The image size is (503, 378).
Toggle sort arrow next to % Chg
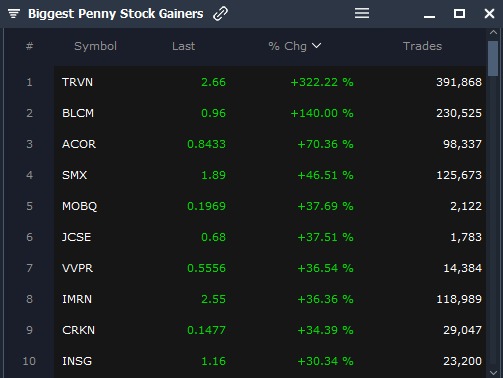316,46
